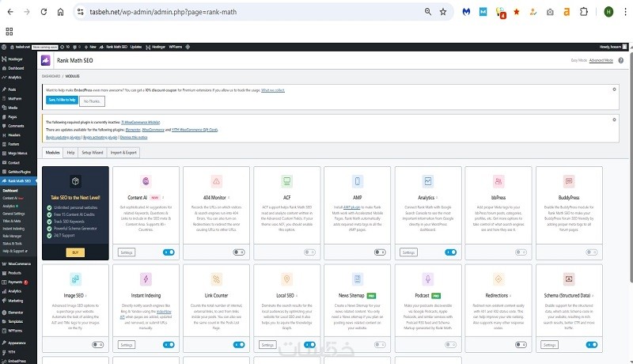Screen dimensions: 633x364
Task: Click the No Thanks button
Action: (x=92, y=101)
